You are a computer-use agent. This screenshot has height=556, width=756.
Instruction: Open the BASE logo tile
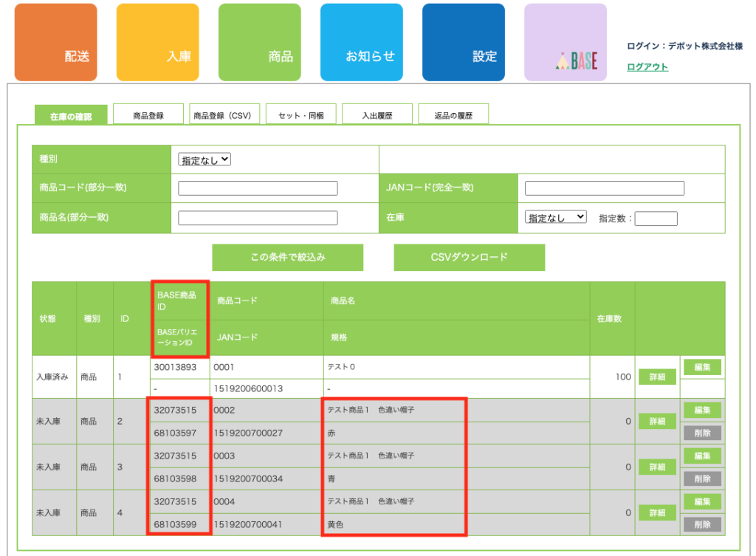coord(565,43)
